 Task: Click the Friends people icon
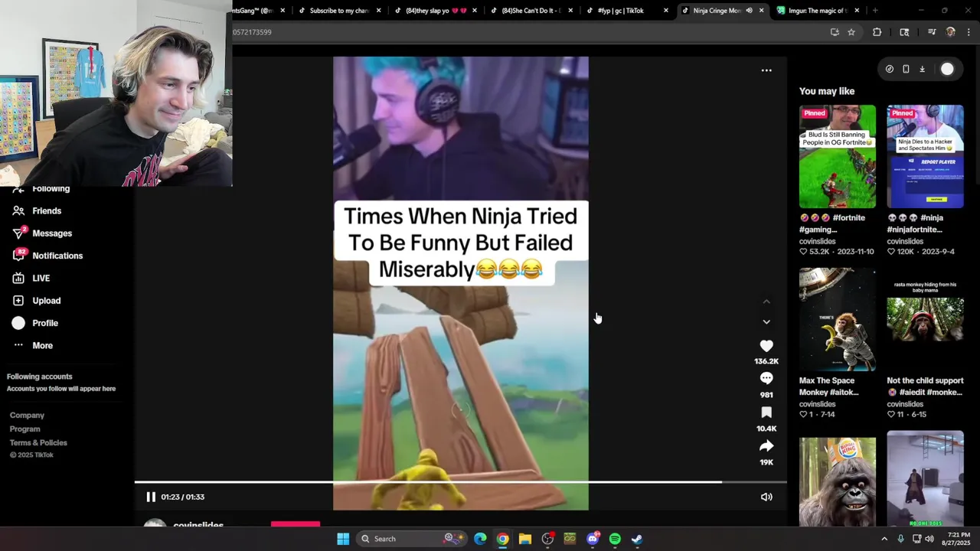[18, 210]
